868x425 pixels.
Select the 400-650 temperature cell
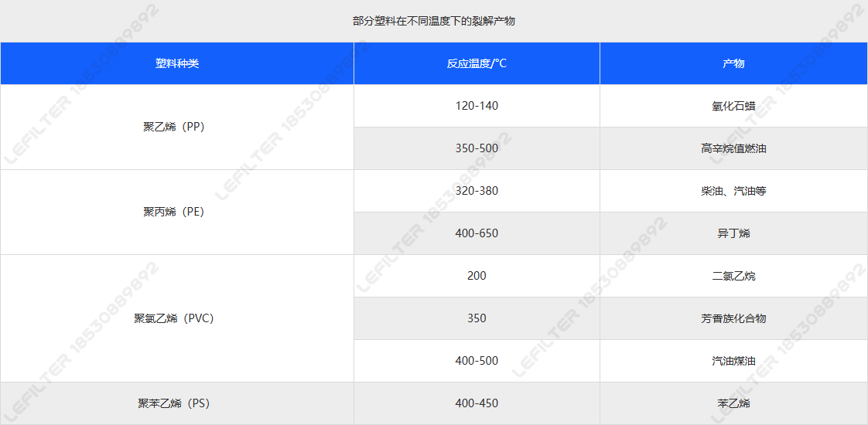tap(477, 233)
